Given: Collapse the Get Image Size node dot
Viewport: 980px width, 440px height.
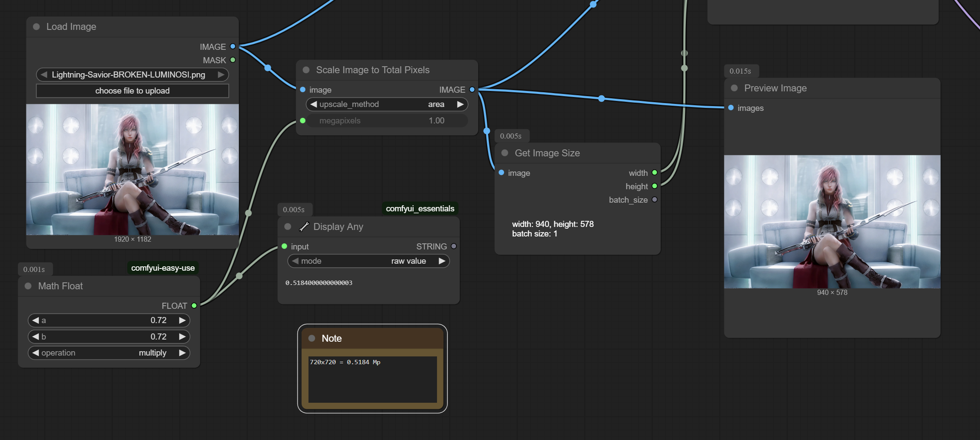Looking at the screenshot, I should pyautogui.click(x=505, y=153).
